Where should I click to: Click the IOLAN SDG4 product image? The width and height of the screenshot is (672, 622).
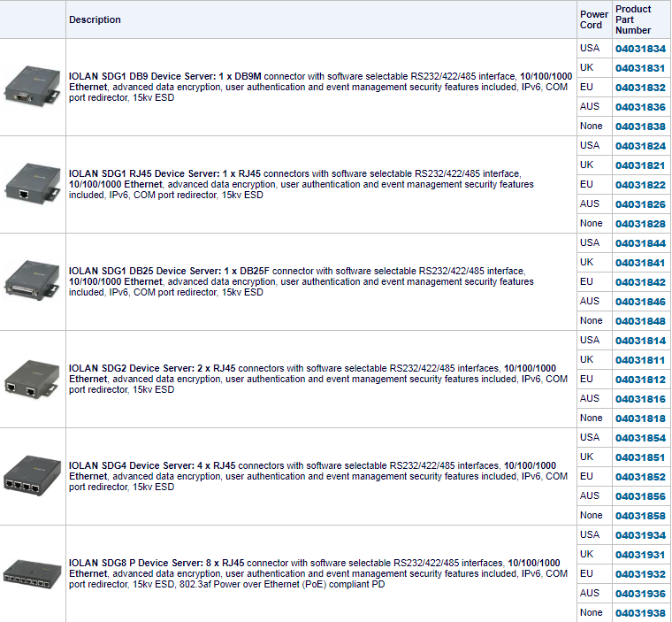pyautogui.click(x=33, y=476)
